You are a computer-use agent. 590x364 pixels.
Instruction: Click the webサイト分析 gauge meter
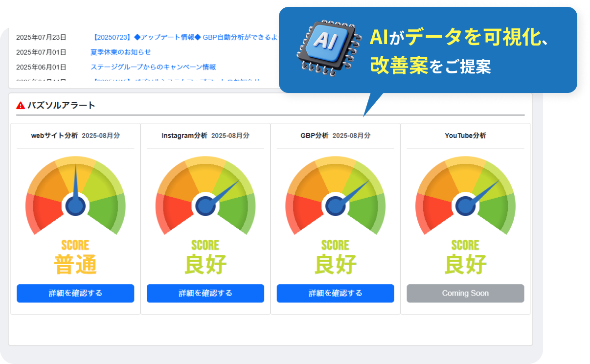(75, 196)
